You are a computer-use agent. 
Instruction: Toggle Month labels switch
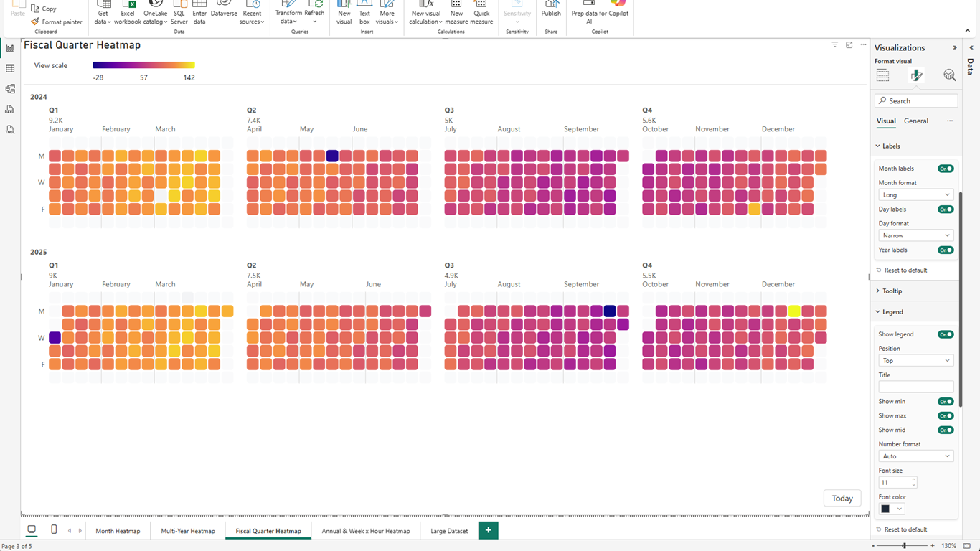pos(946,169)
